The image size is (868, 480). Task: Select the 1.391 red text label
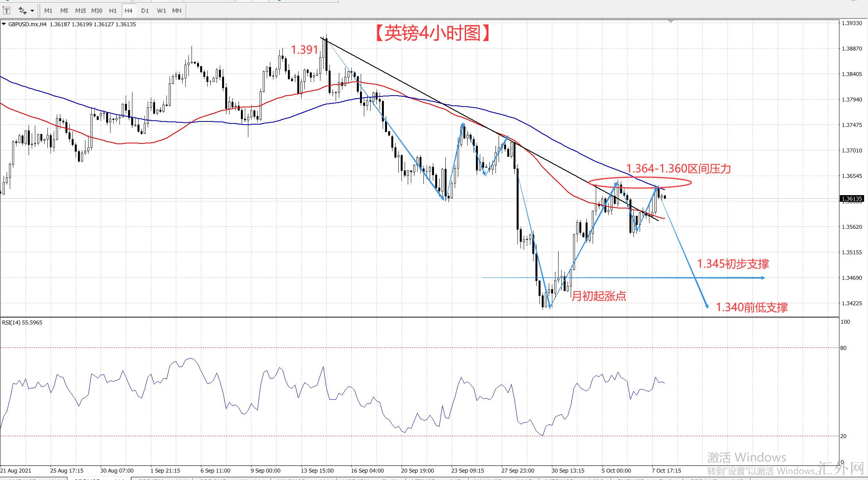(304, 50)
